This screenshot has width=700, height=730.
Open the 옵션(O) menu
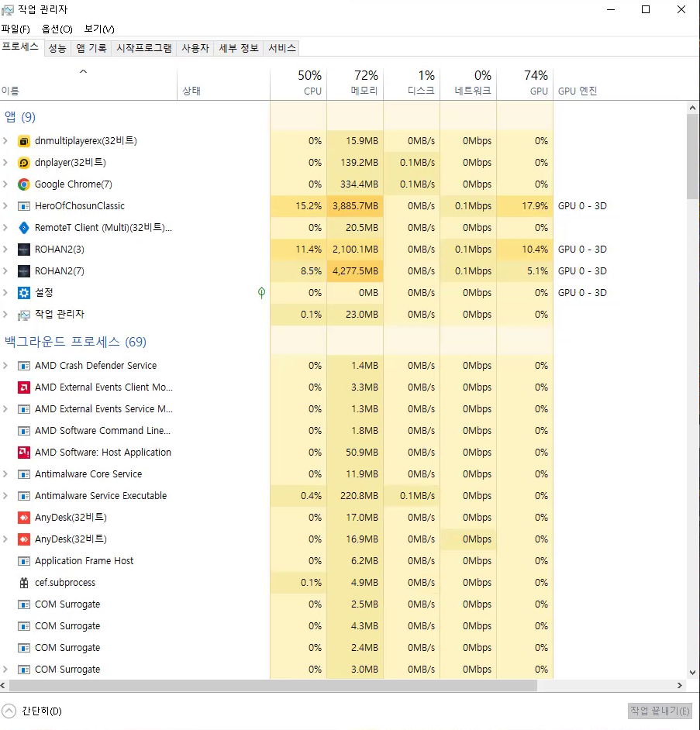click(57, 29)
